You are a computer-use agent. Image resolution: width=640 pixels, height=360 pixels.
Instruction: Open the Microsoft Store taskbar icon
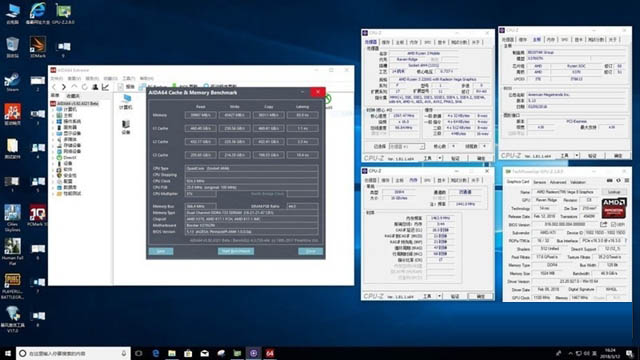(x=188, y=353)
